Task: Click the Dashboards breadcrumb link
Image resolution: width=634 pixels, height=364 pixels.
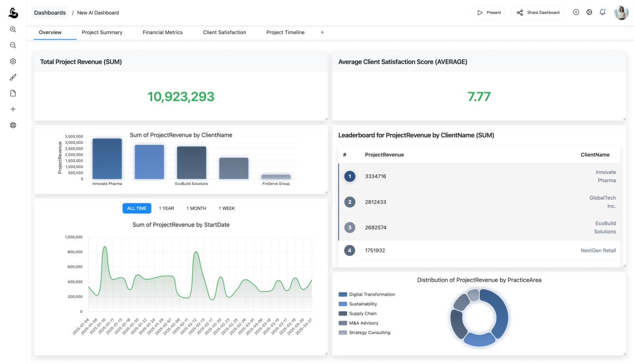Action: pos(50,13)
